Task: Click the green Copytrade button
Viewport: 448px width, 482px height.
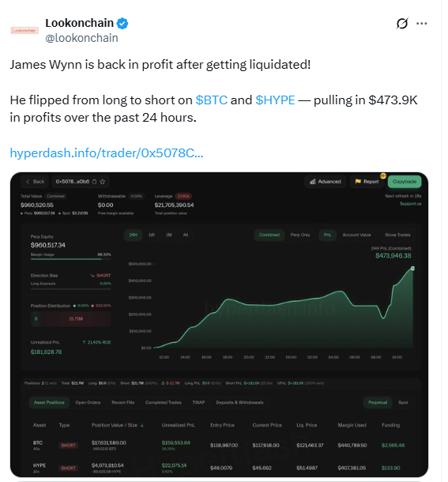Action: (x=405, y=182)
